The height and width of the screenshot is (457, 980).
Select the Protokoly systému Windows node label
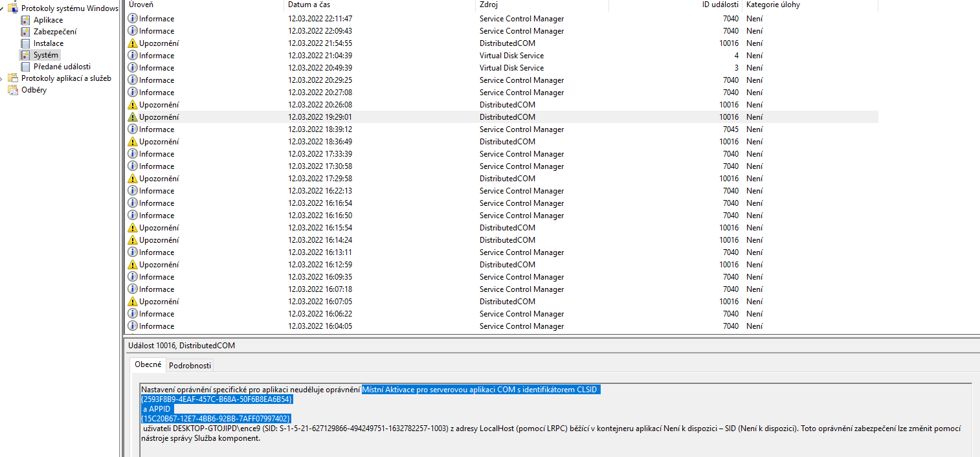70,8
